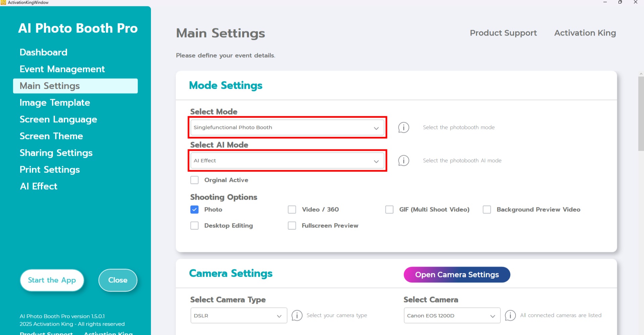
Task: Click the info icon next to Select Camera
Action: point(510,316)
